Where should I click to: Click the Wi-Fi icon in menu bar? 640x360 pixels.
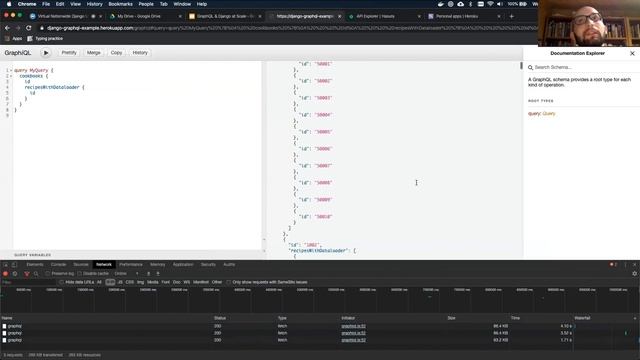coord(490,4)
